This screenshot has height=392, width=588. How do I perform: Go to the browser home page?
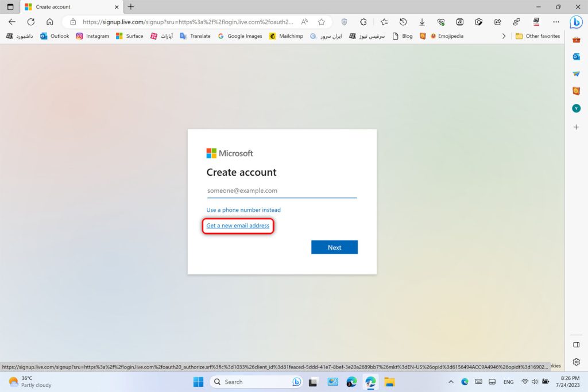(x=50, y=22)
